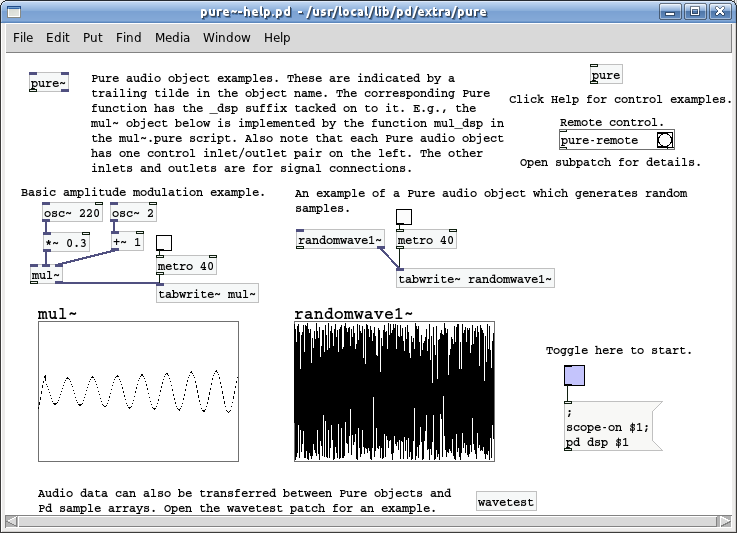
Task: Click the horizontal scrollbar track
Action: (x=368, y=521)
